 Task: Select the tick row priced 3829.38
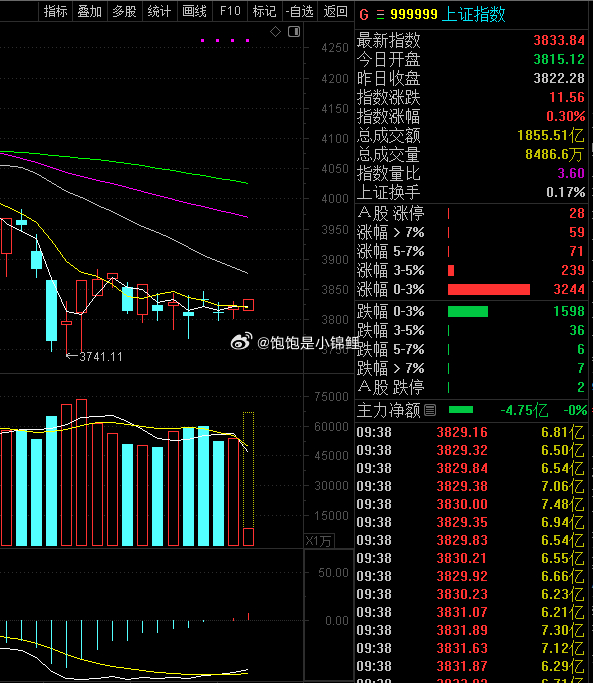[x=471, y=486]
